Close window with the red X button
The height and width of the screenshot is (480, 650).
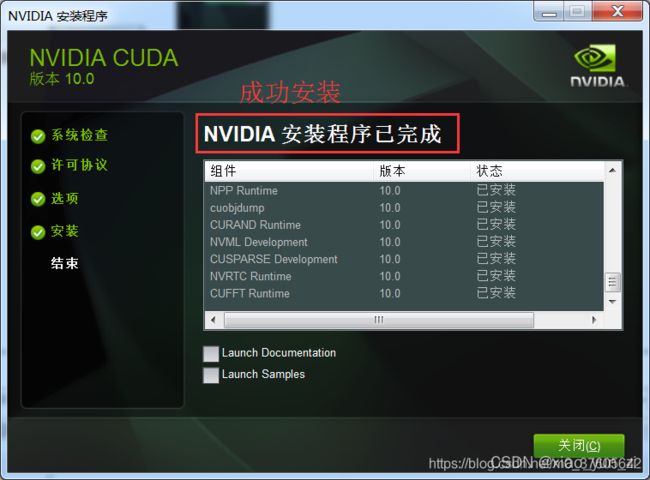618,11
